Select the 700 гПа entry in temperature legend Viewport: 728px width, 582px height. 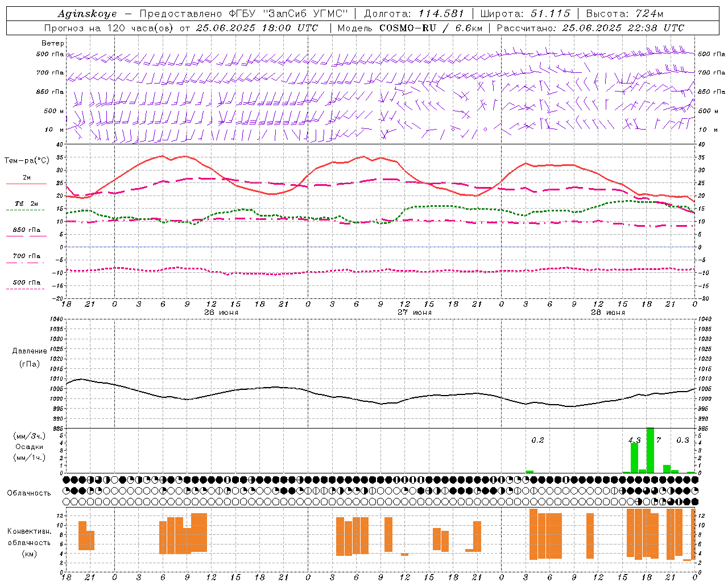click(x=27, y=256)
